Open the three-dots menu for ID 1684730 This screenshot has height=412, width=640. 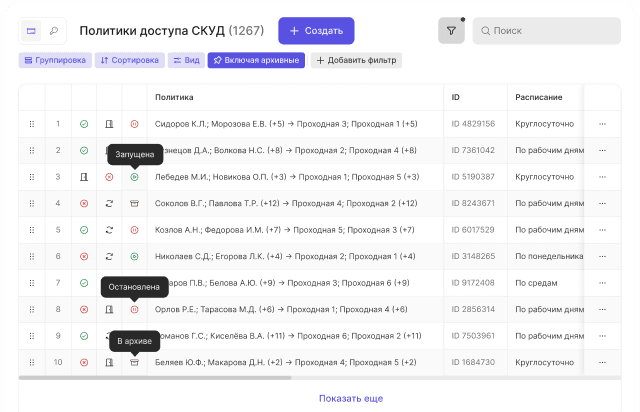coord(602,362)
